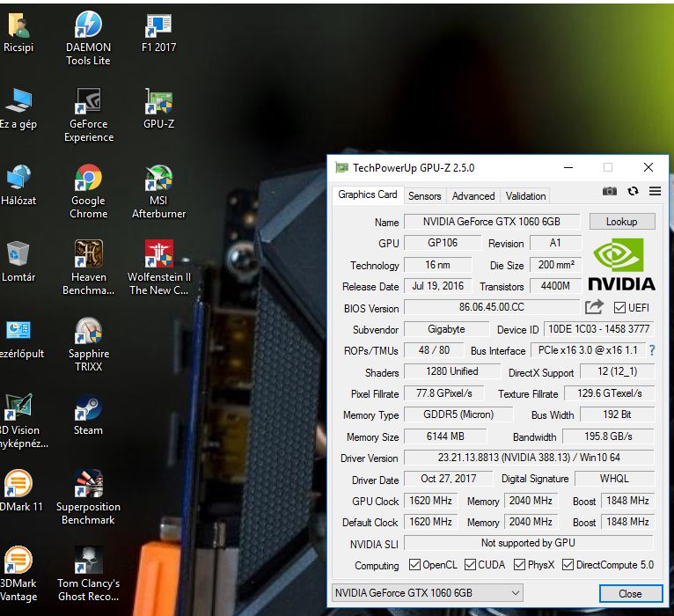Viewport: 674px width, 616px height.
Task: Click the Bandwidth value 195.8 GB/s
Action: pos(608,436)
